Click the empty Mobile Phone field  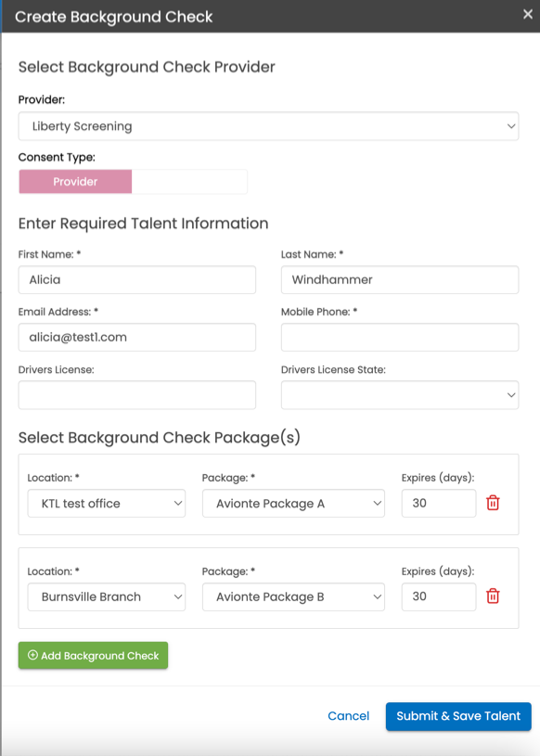point(400,337)
